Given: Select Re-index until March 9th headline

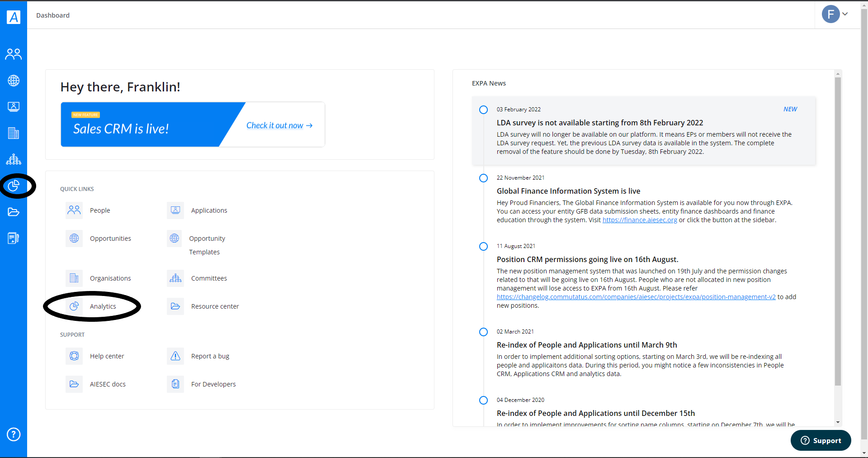Looking at the screenshot, I should tap(587, 345).
